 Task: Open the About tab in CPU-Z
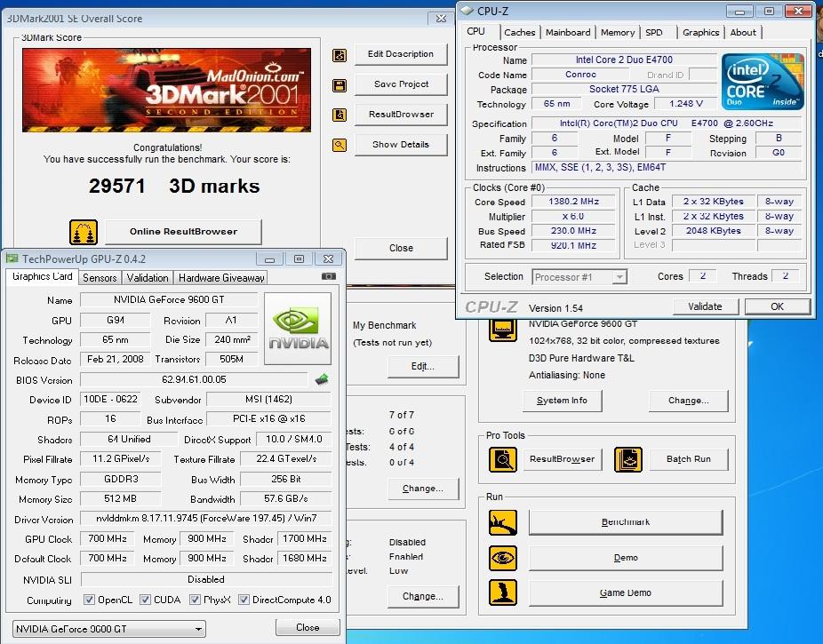(x=743, y=33)
